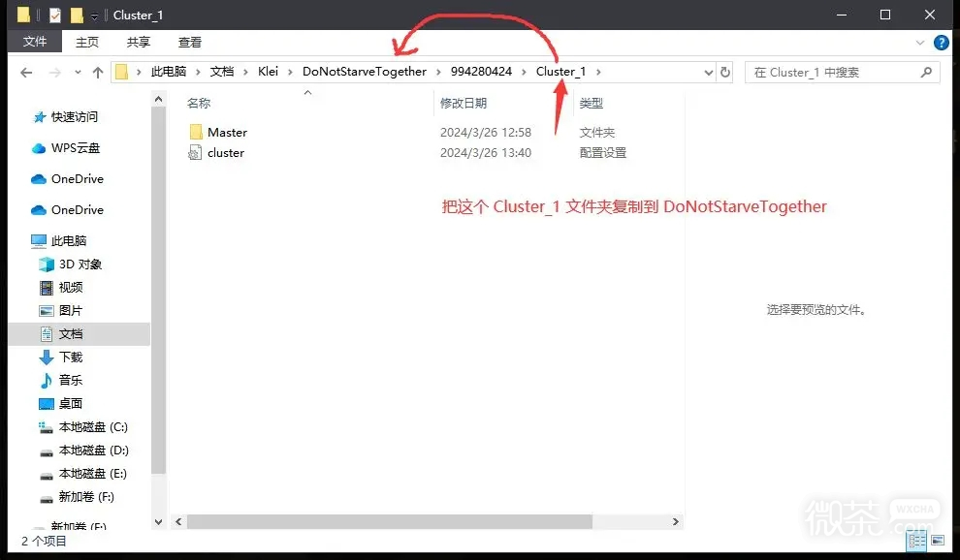This screenshot has height=560, width=960.
Task: Open 新加卷 (F:) drive
Action: [x=86, y=497]
